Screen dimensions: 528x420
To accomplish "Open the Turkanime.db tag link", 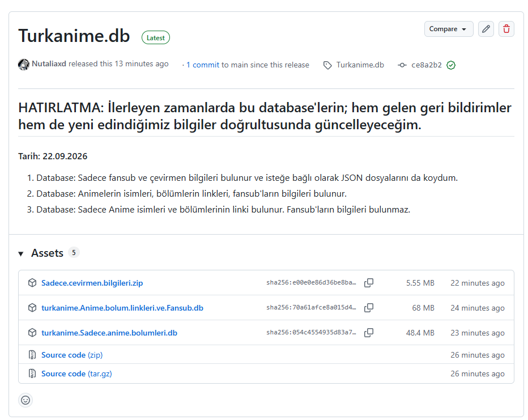I will (x=360, y=65).
